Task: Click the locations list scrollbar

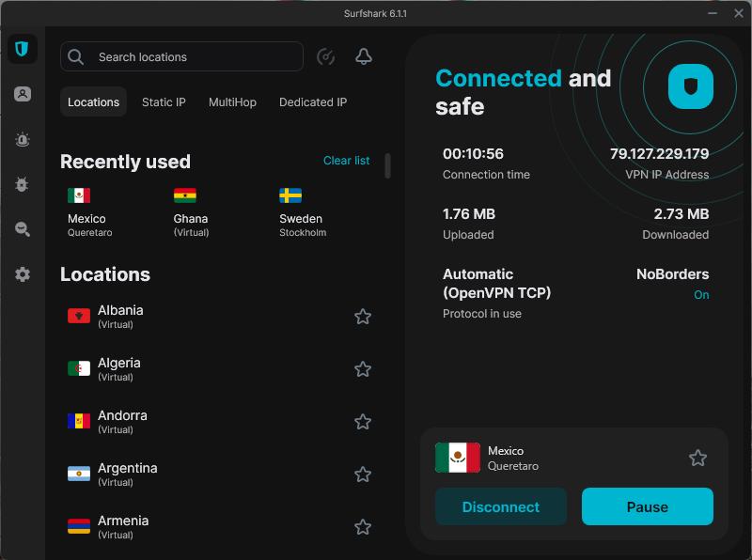Action: tap(387, 166)
